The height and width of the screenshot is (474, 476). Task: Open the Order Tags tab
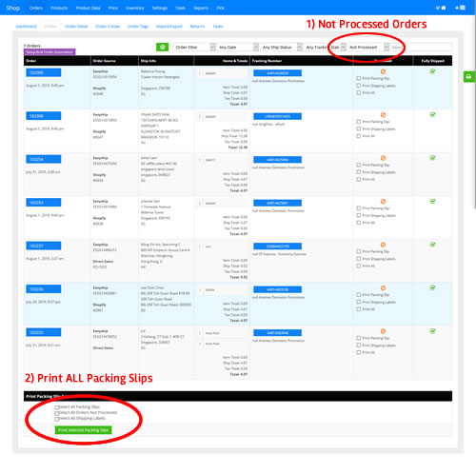(x=138, y=27)
